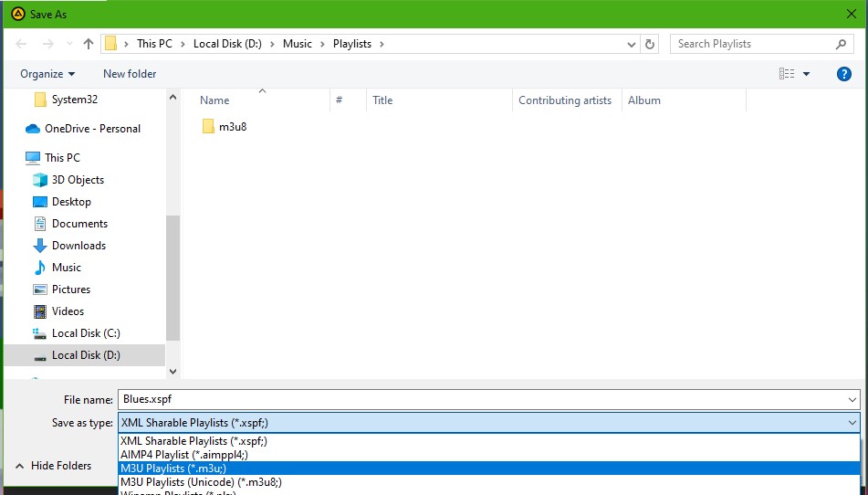Click the change view layout icon

(787, 74)
